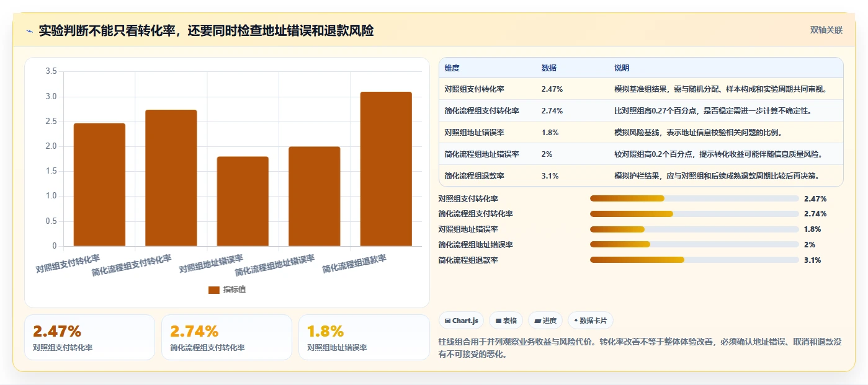Image resolution: width=868 pixels, height=385 pixels.
Task: Click the 对照组地址错误率 progress bar
Action: [x=694, y=229]
